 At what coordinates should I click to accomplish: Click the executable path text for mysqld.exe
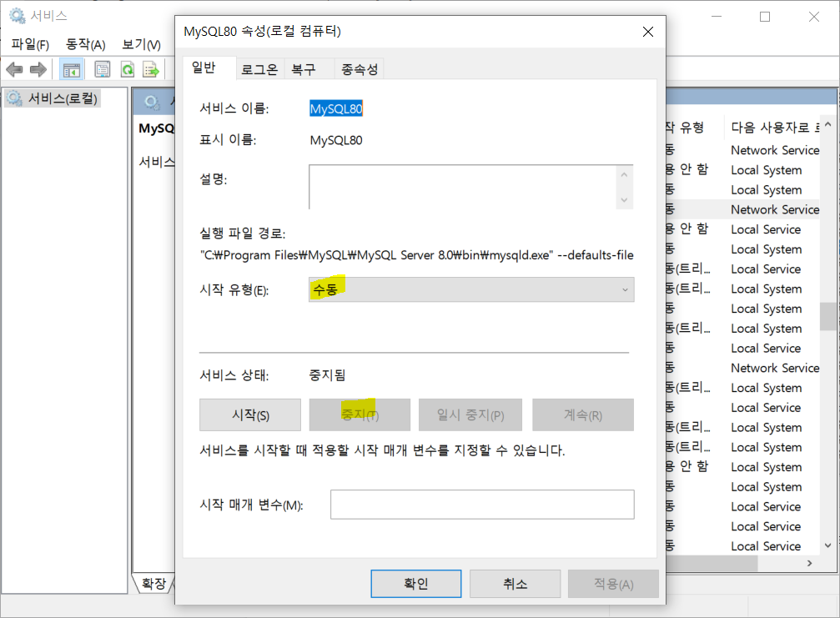tap(416, 255)
